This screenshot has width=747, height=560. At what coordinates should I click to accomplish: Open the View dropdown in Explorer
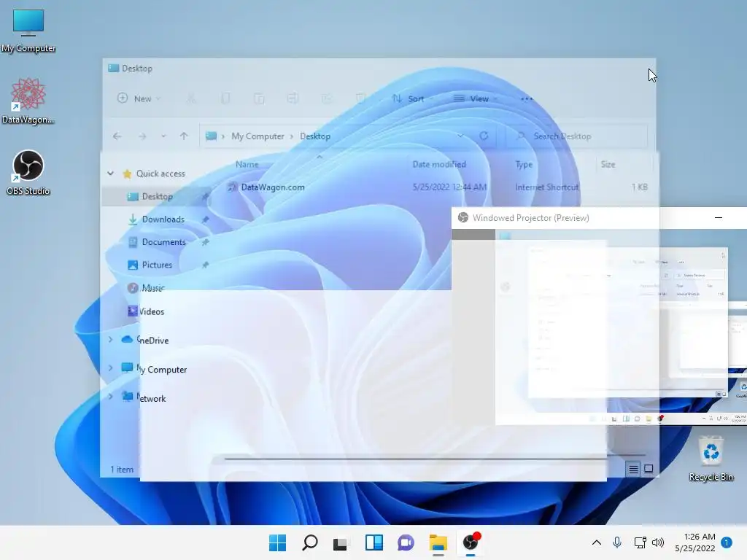474,98
